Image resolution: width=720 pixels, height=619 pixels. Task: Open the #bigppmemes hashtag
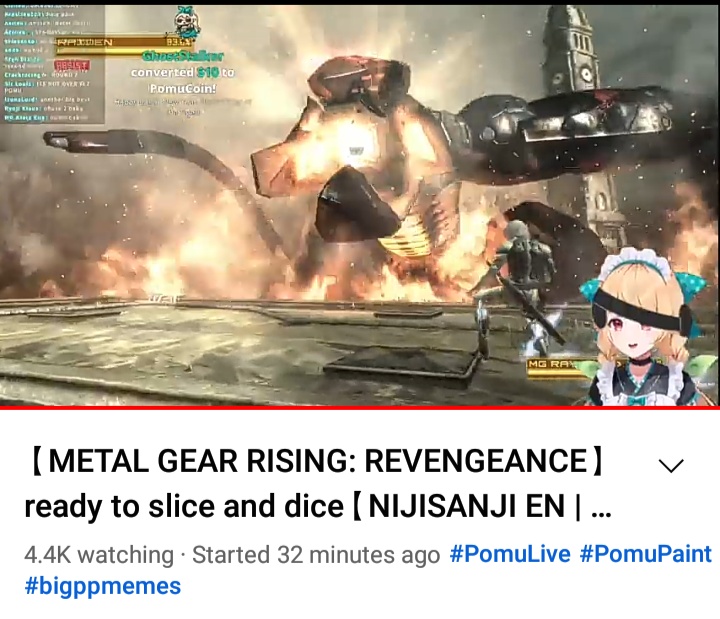pos(103,586)
